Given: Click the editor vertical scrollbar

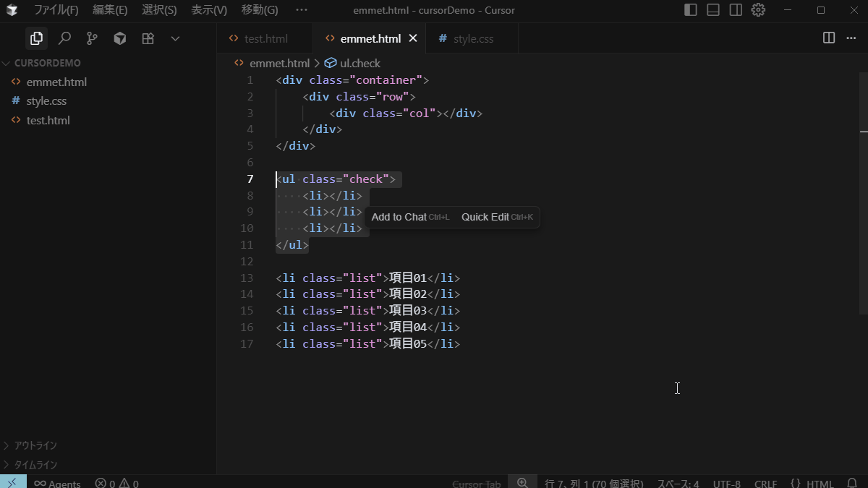Looking at the screenshot, I should (x=863, y=193).
